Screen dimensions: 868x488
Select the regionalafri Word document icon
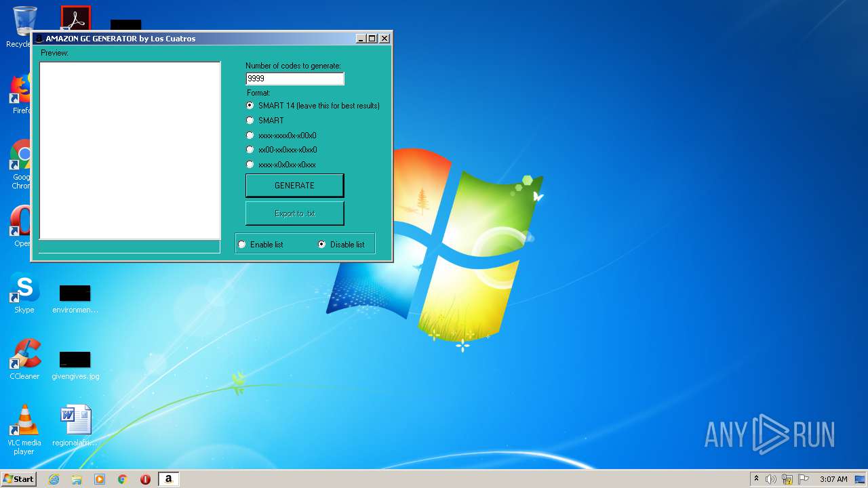click(x=75, y=426)
